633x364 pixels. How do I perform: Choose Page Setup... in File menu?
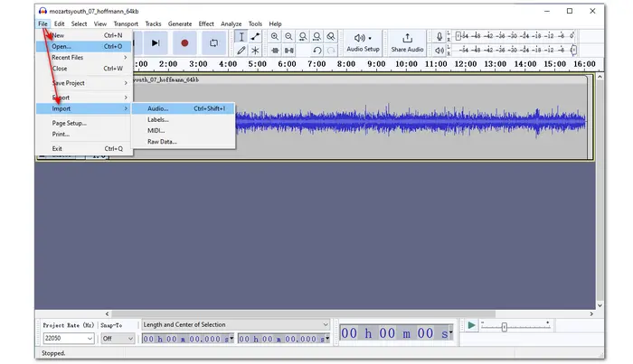(x=84, y=123)
